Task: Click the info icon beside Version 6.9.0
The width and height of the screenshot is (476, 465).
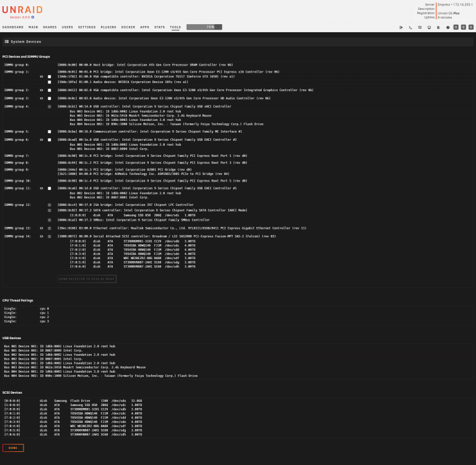Action: (33, 17)
